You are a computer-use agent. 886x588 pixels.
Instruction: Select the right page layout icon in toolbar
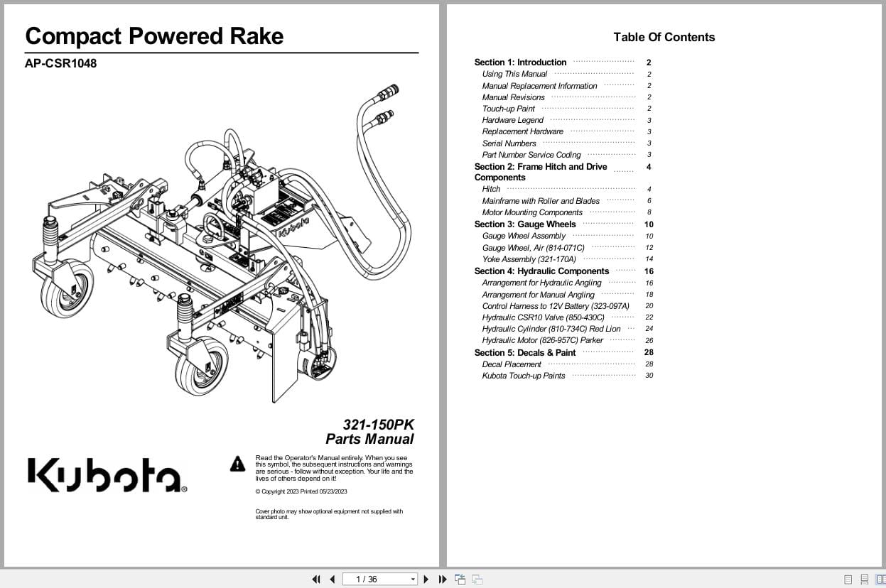click(x=477, y=579)
